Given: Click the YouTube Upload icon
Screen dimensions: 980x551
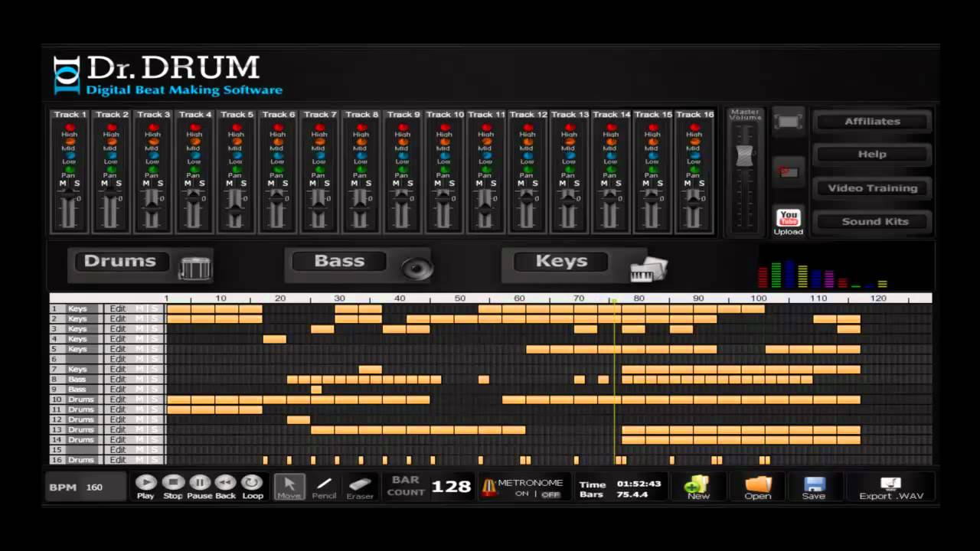Looking at the screenshot, I should click(788, 222).
